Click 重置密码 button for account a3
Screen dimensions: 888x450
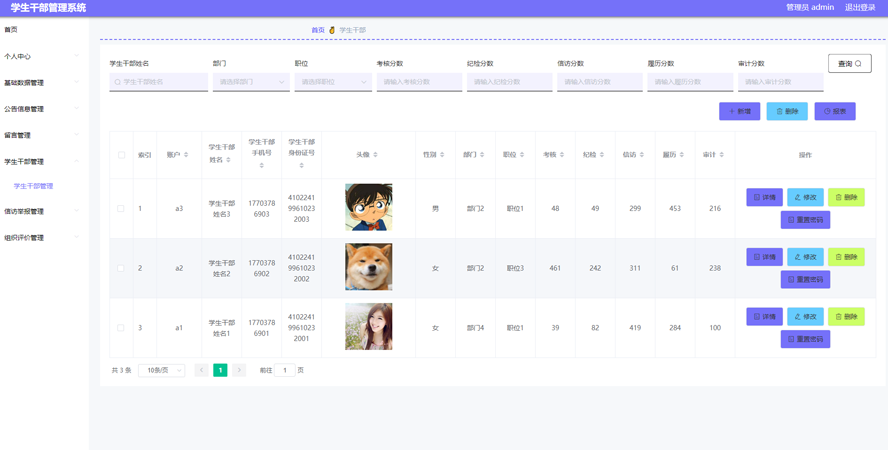pyautogui.click(x=805, y=220)
